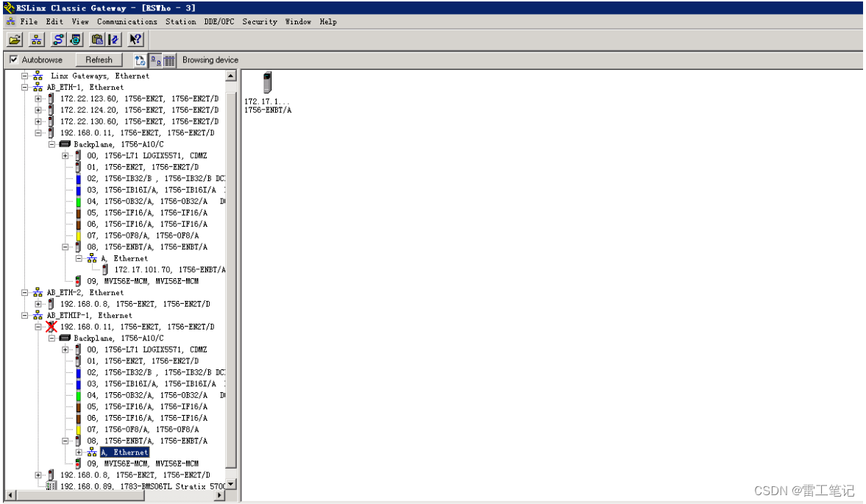This screenshot has width=866, height=504.
Task: Open the Security menu
Action: coord(260,21)
